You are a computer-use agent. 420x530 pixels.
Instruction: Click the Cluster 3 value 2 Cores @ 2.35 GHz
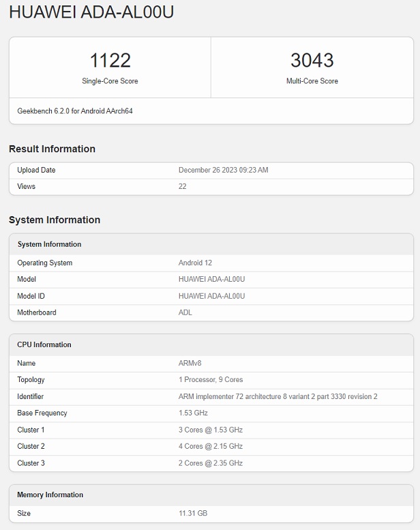211,463
